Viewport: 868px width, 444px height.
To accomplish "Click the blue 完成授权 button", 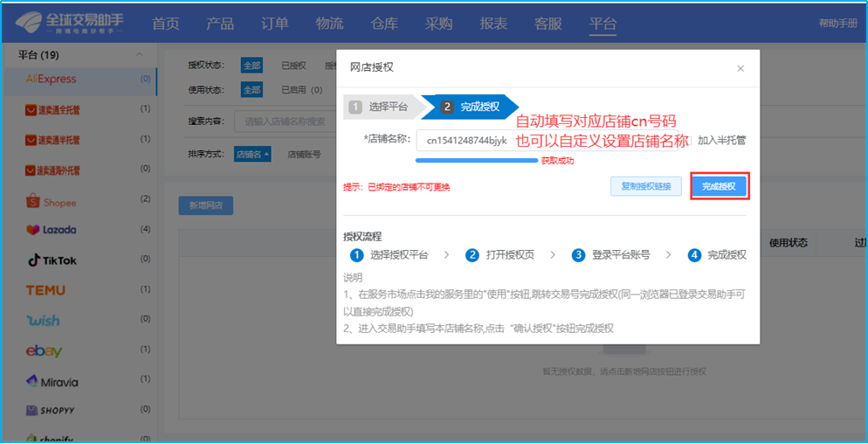I will click(x=719, y=187).
